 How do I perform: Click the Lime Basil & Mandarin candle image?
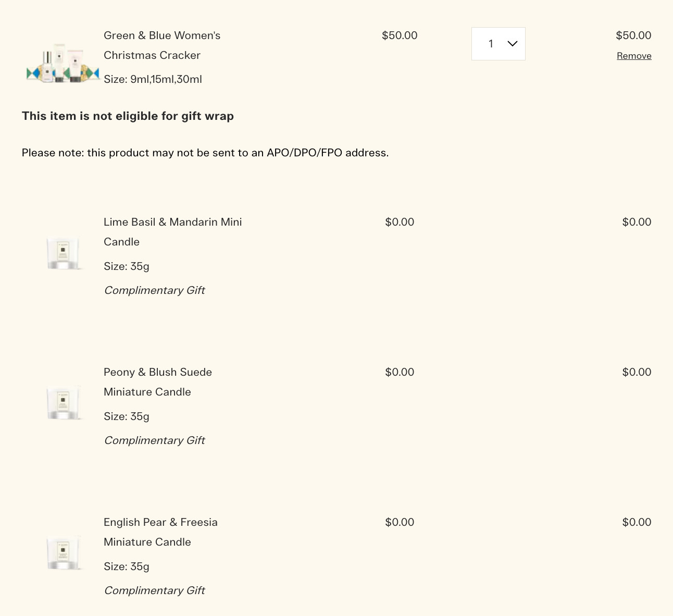pos(63,253)
